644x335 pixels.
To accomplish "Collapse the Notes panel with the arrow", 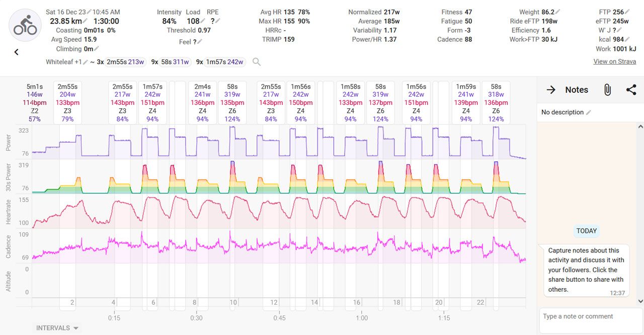I will coord(551,90).
